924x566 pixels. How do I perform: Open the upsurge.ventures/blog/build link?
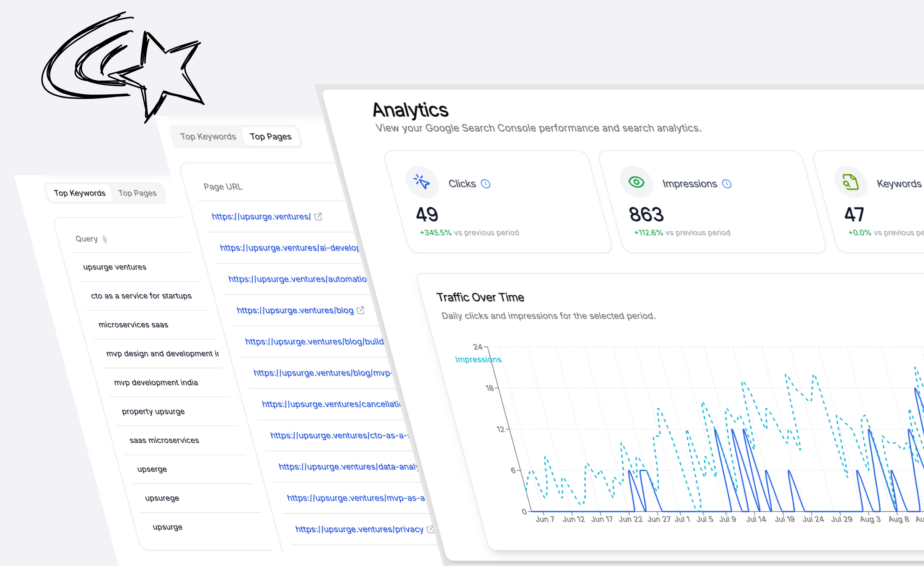click(314, 342)
